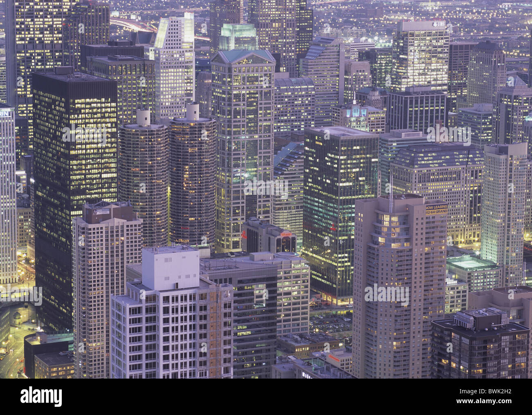This screenshot has width=532, height=415.
Task: Click the alamy logo in the black footer
Action: (41, 396)
